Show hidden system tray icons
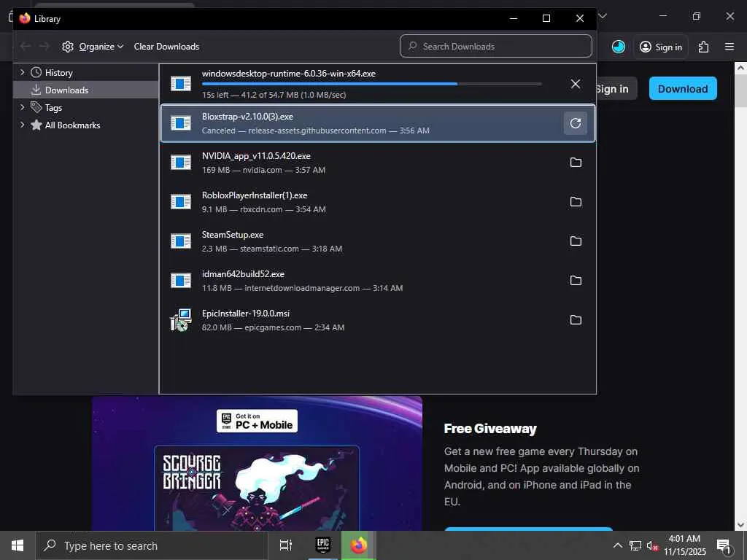Screen dimensions: 747x560 pos(617,545)
